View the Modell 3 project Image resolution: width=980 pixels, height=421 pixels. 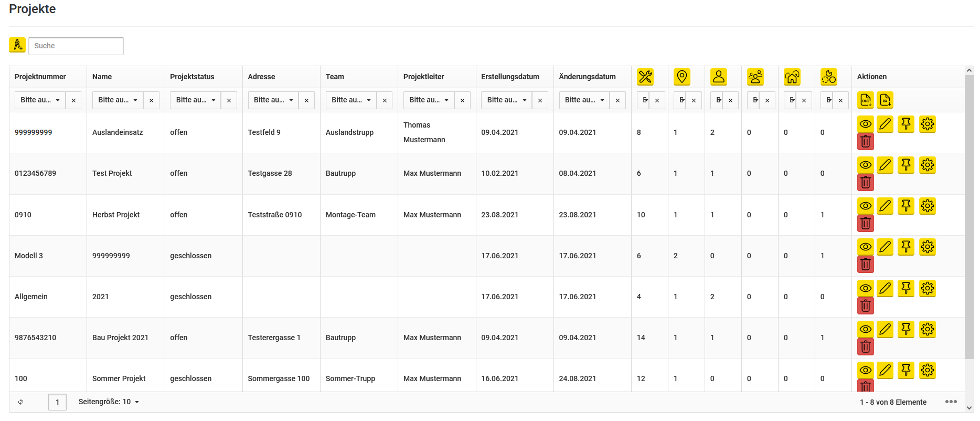(866, 247)
